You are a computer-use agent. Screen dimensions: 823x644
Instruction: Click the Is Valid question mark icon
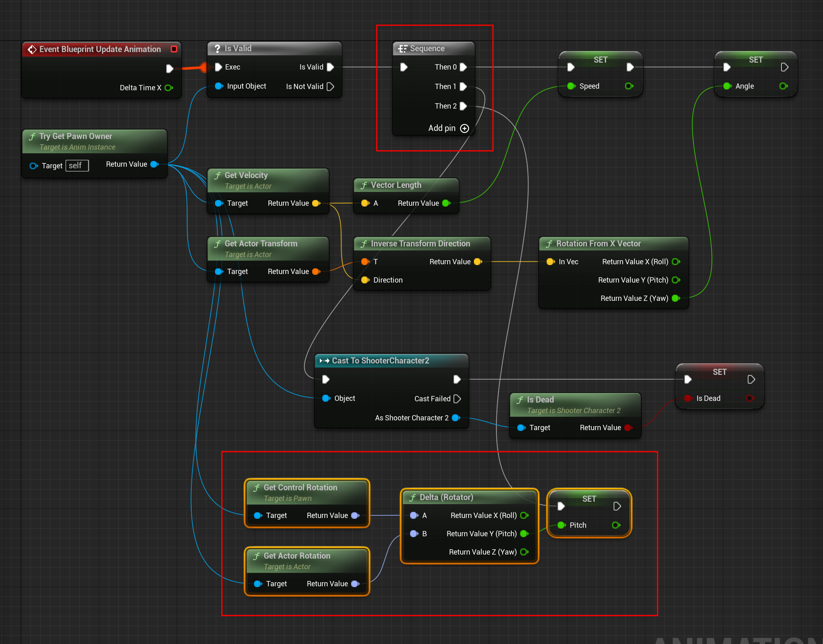tap(217, 49)
